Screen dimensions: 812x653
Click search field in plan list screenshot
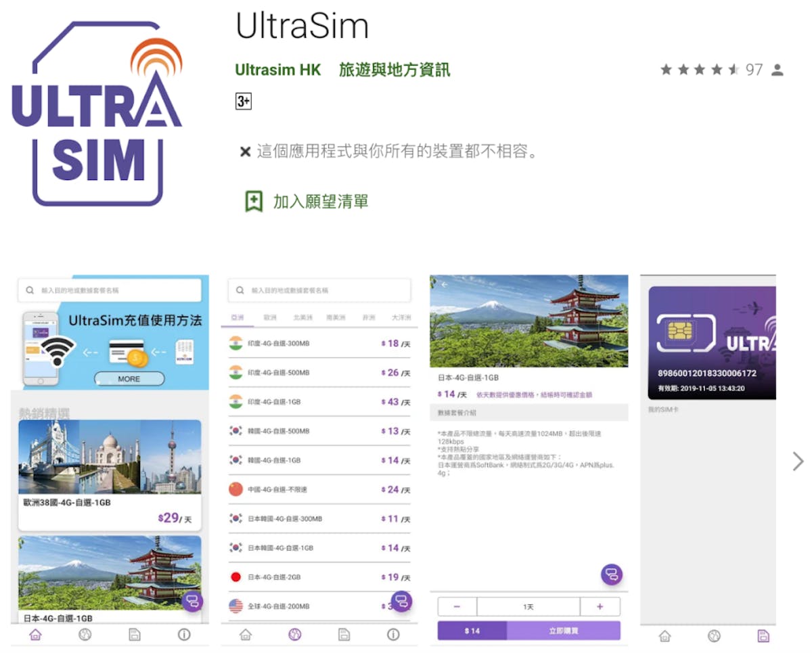(319, 290)
